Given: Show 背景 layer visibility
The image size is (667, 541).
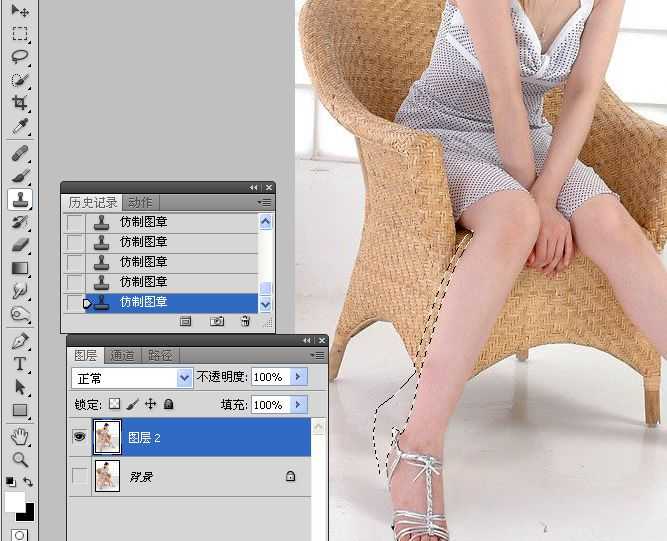Looking at the screenshot, I should pyautogui.click(x=80, y=476).
